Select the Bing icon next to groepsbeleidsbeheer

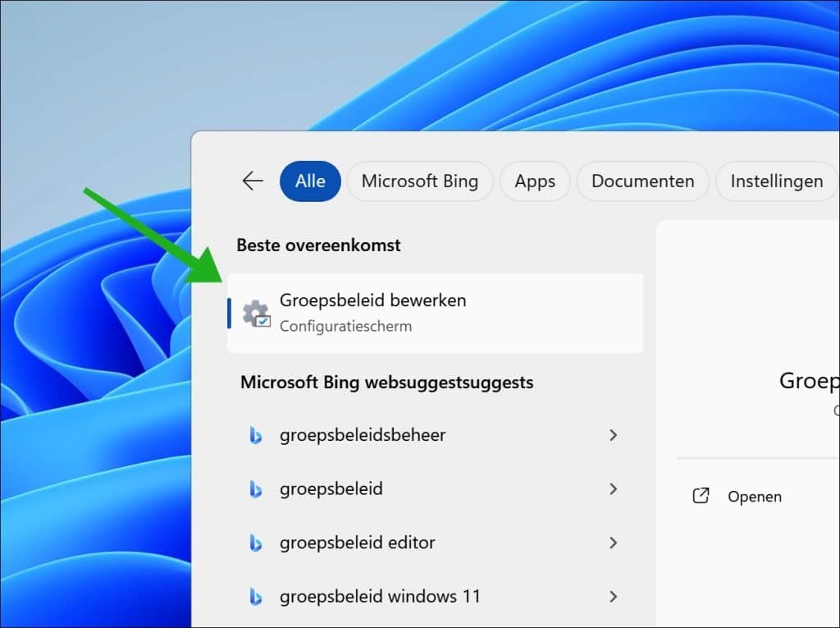256,435
